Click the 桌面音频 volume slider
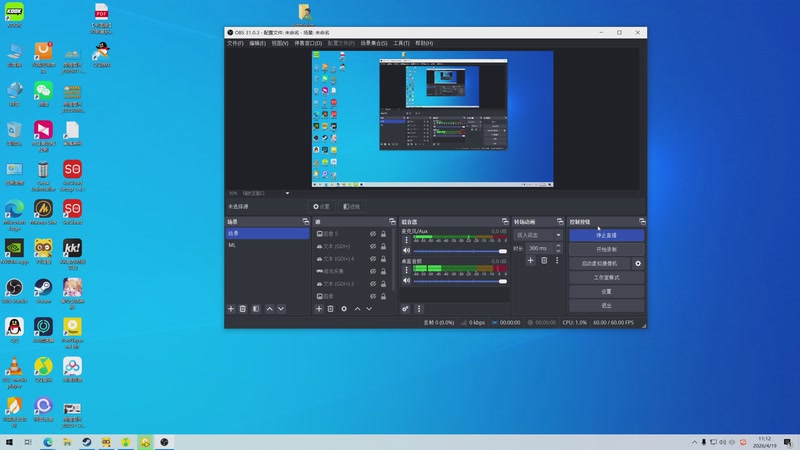The image size is (800, 450). pyautogui.click(x=460, y=281)
